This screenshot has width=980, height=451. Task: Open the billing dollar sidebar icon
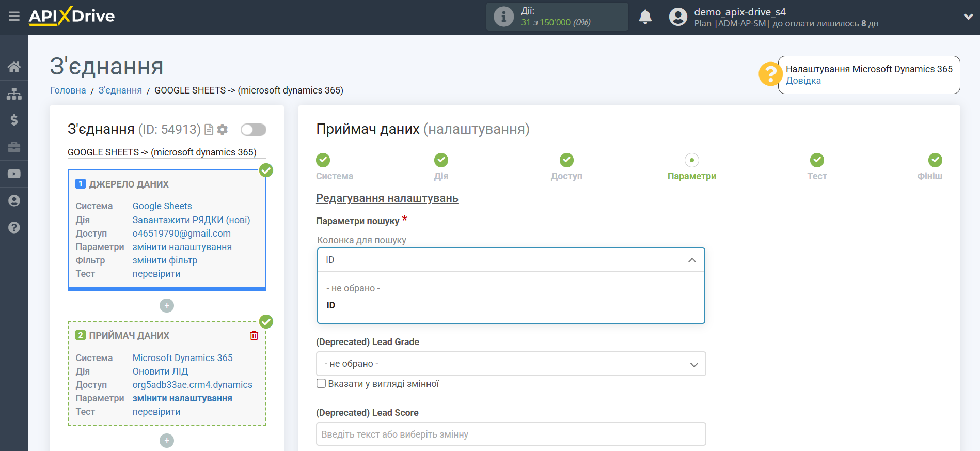click(14, 120)
